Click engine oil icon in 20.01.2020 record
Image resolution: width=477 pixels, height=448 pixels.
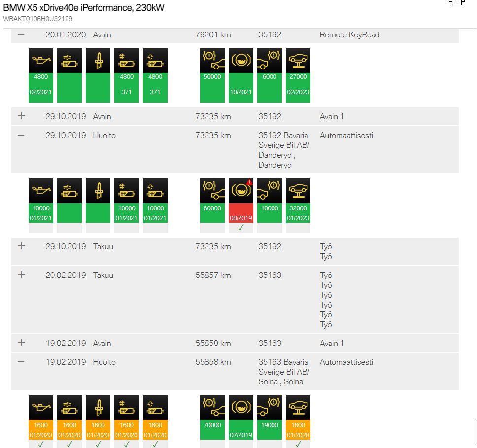click(x=41, y=61)
